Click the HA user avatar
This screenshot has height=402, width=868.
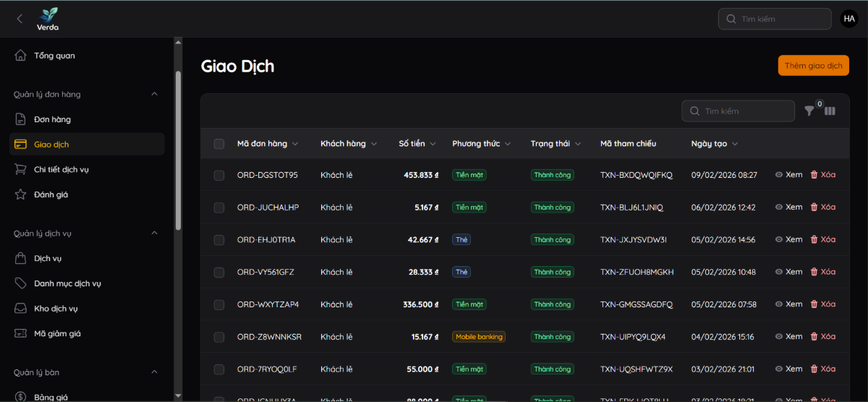849,19
